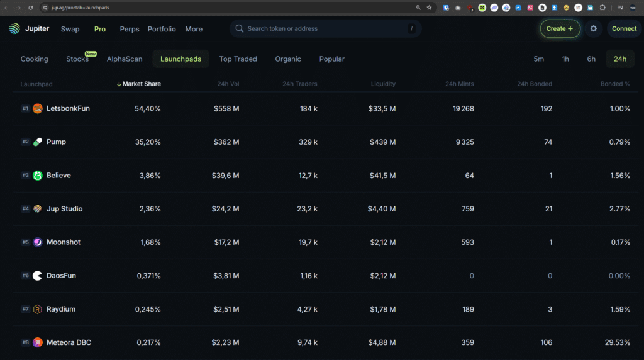Sort by the 24h Mints column
644x360 pixels.
pos(459,84)
